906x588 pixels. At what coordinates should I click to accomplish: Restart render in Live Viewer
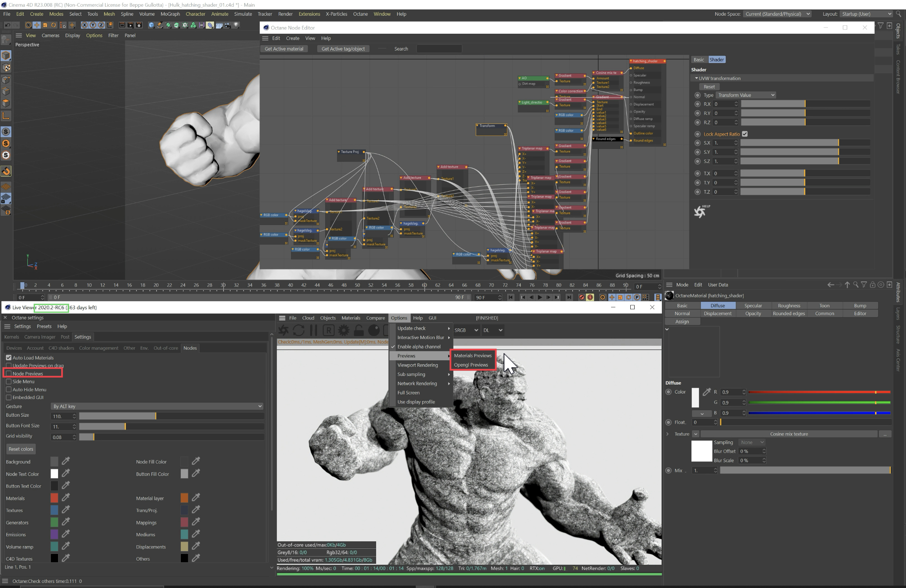click(298, 330)
